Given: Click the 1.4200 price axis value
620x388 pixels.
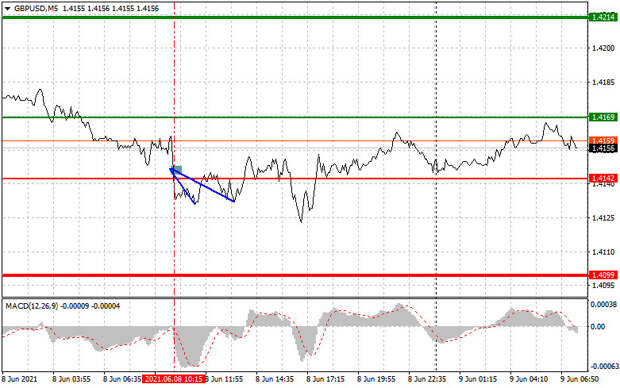Looking at the screenshot, I should pos(603,48).
